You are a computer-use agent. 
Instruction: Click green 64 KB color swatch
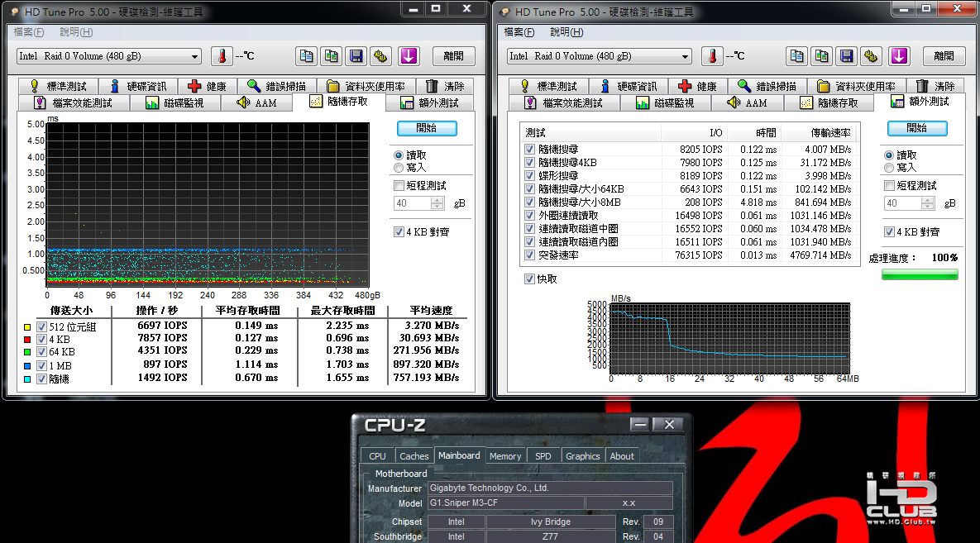coord(26,352)
